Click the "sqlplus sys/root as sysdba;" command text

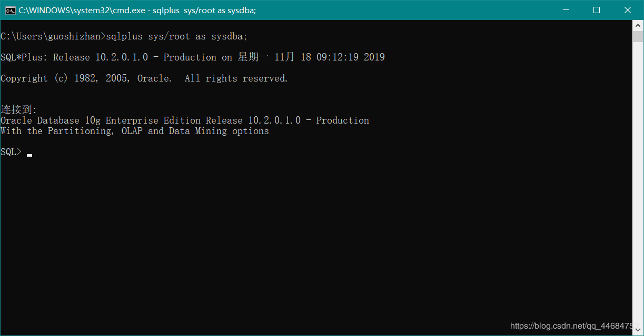[x=176, y=36]
